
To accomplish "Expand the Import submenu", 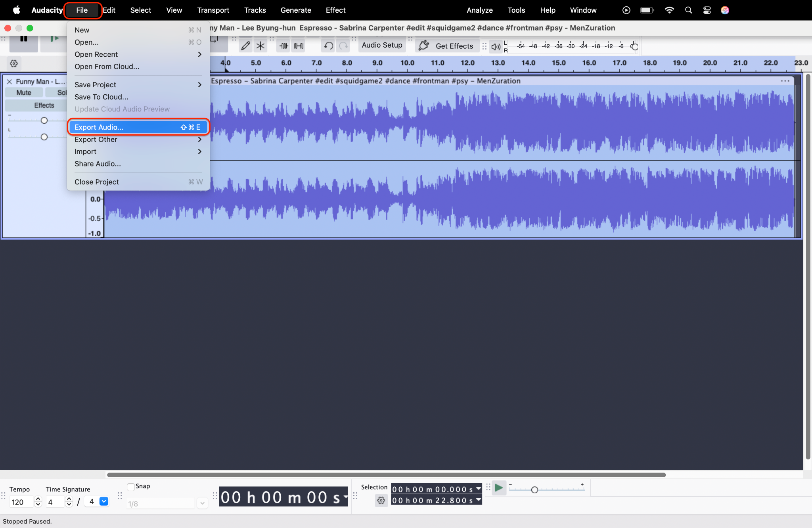I will tap(138, 152).
